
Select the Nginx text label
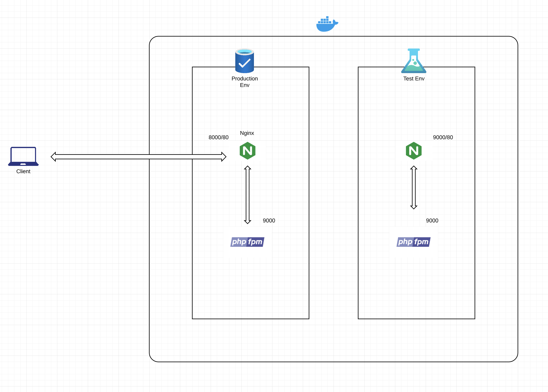(247, 133)
